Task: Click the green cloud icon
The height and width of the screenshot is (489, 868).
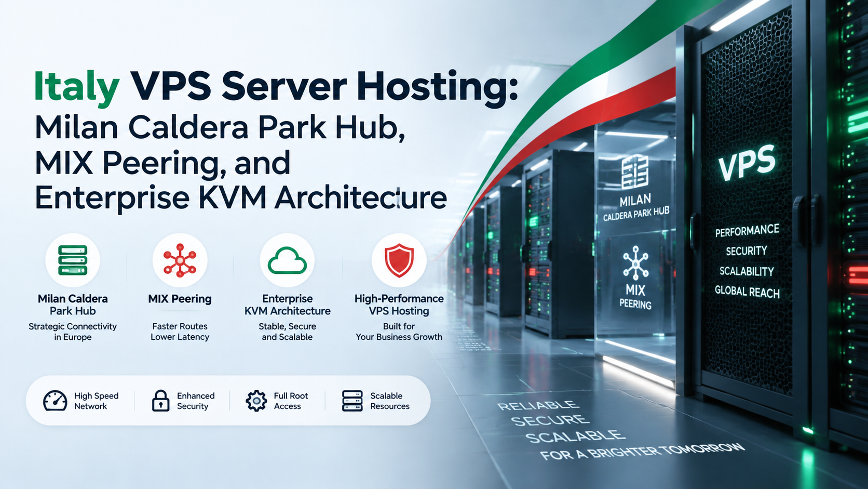Action: coord(287,261)
